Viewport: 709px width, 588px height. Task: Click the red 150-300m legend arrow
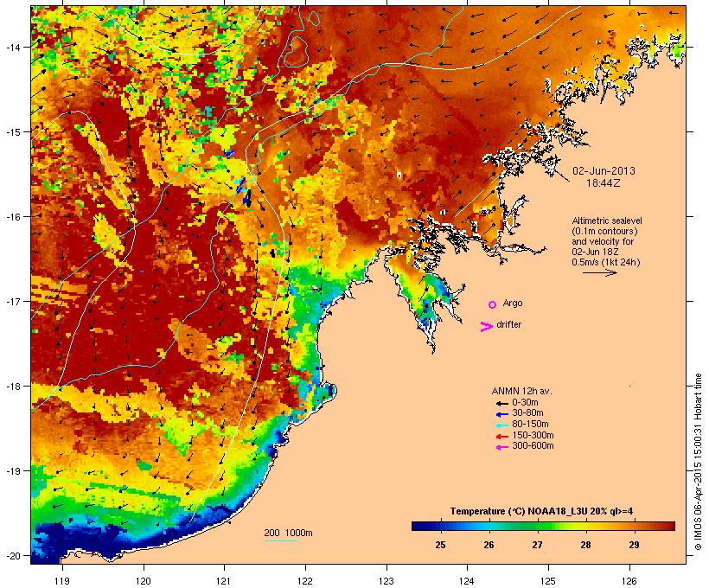(501, 437)
